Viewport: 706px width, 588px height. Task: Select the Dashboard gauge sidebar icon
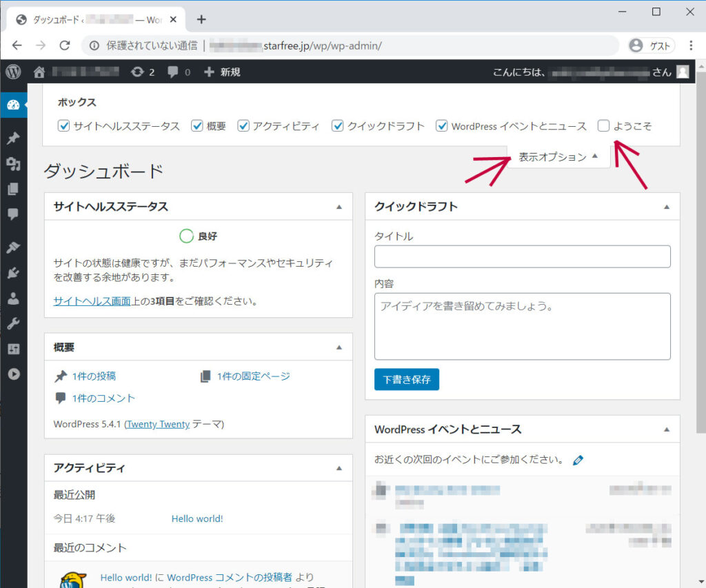14,105
